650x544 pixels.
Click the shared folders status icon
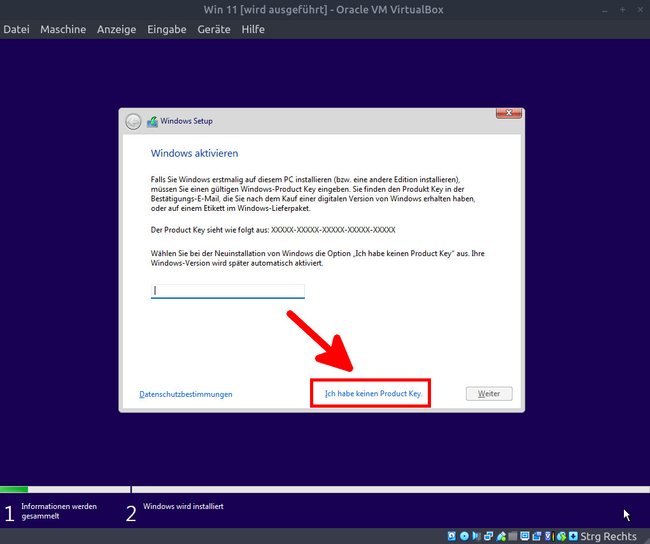[x=512, y=536]
